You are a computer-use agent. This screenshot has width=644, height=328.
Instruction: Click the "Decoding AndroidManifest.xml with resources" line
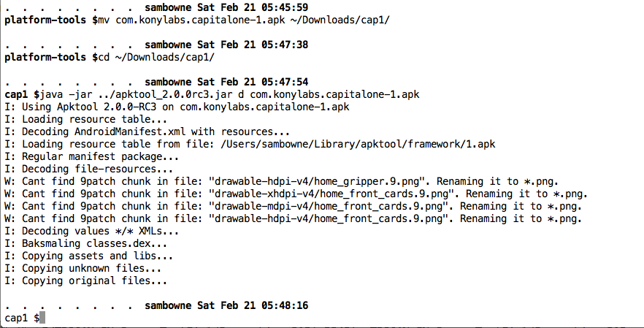point(147,131)
